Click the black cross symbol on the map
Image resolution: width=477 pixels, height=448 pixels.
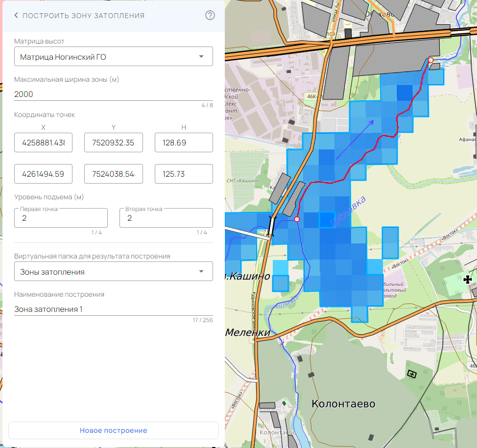tap(468, 279)
